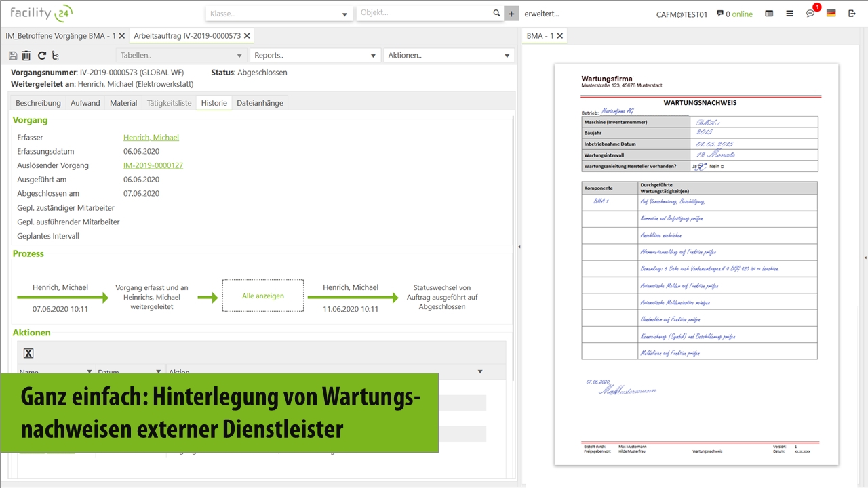Open the Name column filter arrow
The height and width of the screenshot is (488, 868).
coord(90,371)
